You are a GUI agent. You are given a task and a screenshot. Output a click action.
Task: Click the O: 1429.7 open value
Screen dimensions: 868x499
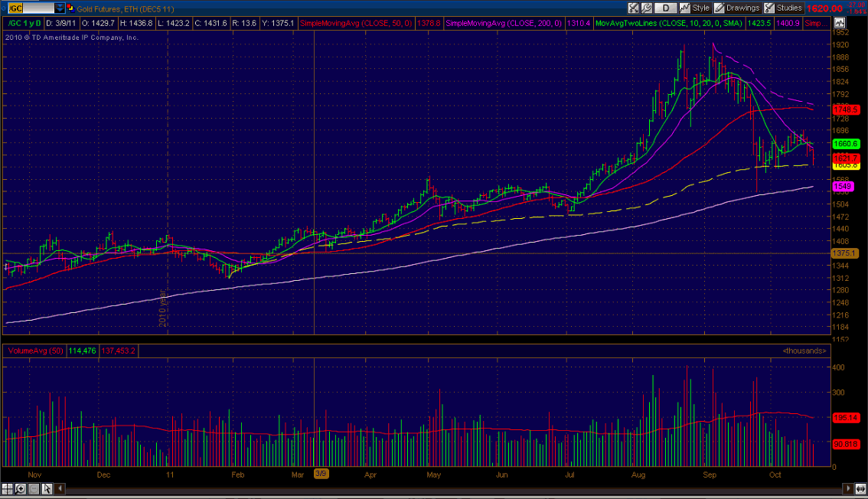(98, 23)
